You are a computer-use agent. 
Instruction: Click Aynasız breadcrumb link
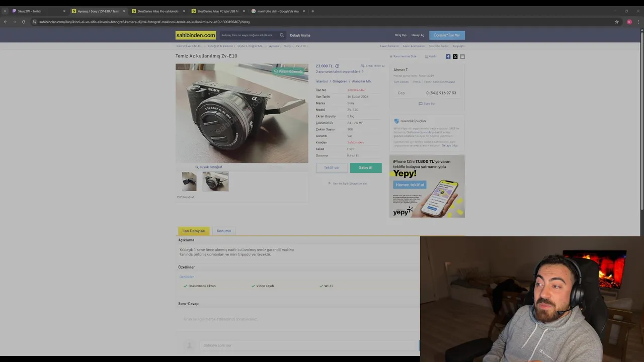(x=274, y=46)
